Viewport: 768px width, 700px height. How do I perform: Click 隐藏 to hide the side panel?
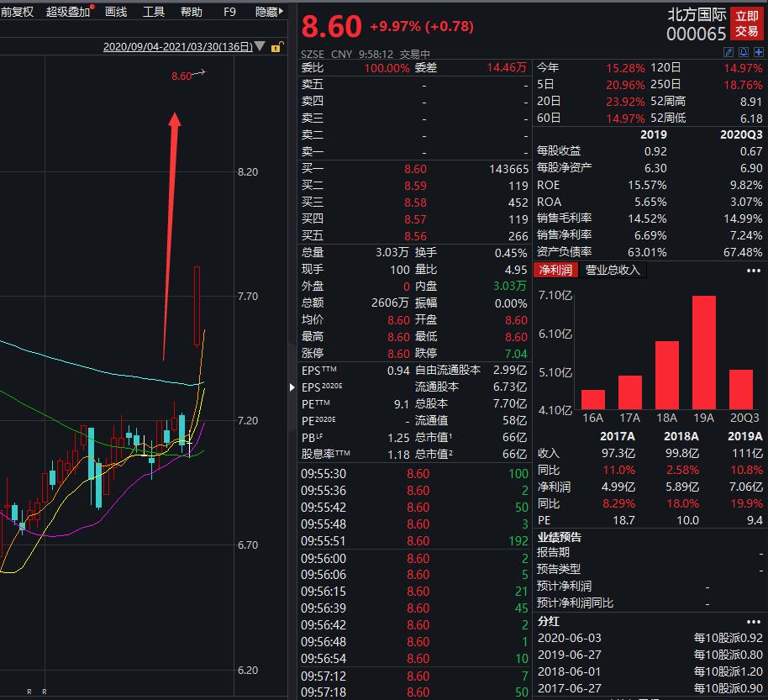coord(270,12)
